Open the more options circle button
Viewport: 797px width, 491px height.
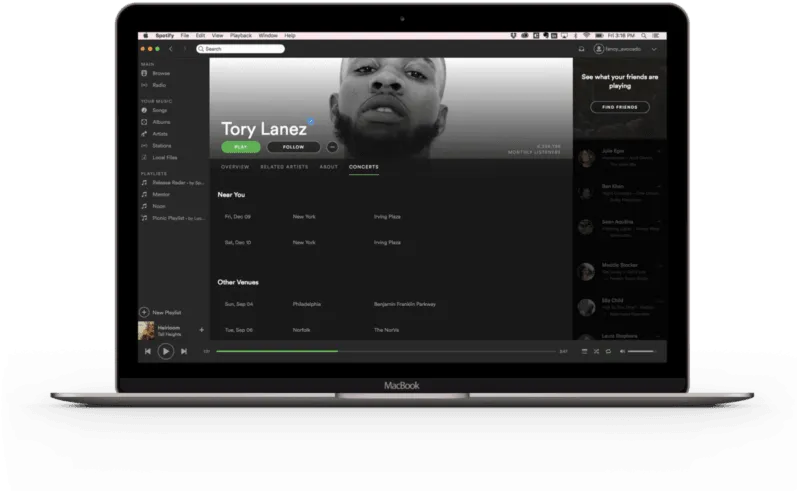[x=332, y=147]
